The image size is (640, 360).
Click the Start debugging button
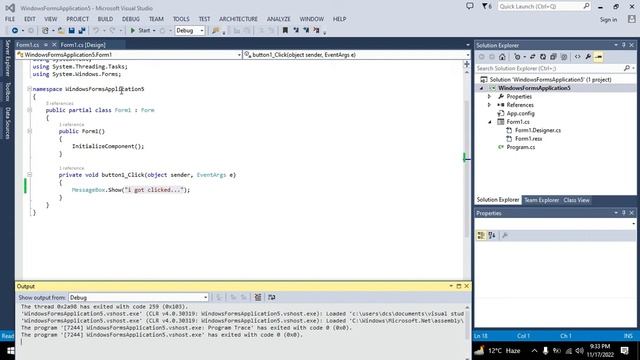click(x=140, y=31)
